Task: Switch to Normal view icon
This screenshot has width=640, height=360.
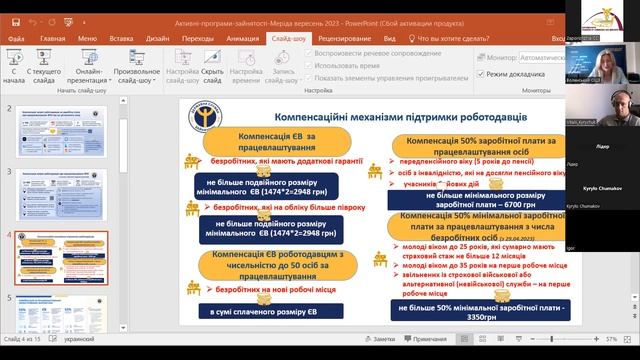Action: click(x=464, y=339)
